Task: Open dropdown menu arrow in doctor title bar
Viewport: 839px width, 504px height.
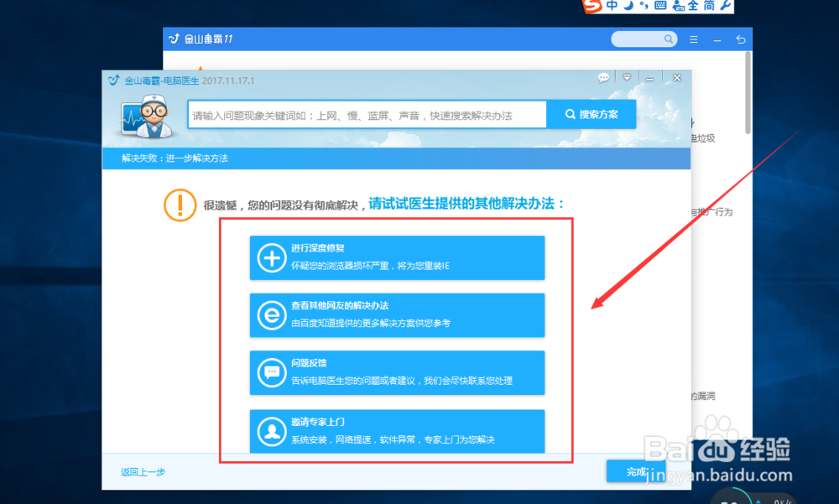Action: pyautogui.click(x=627, y=78)
